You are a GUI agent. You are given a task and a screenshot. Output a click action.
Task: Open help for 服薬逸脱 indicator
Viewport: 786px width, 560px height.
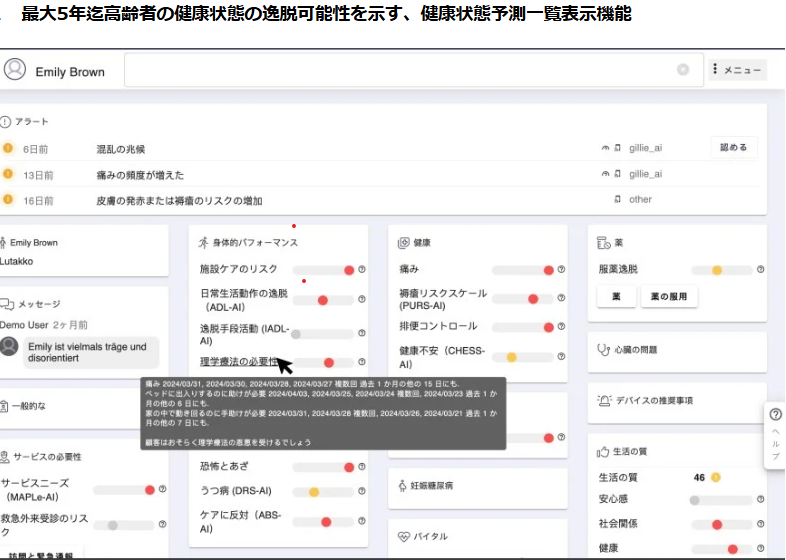point(760,269)
